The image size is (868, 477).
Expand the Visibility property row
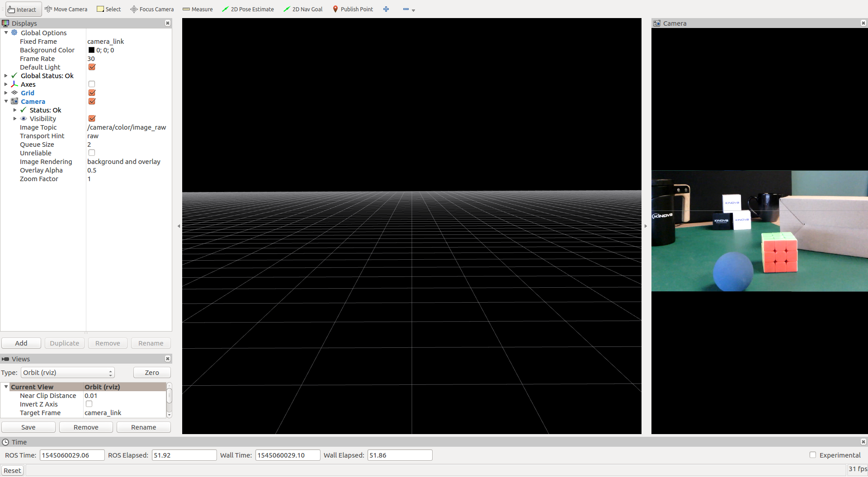[15, 118]
